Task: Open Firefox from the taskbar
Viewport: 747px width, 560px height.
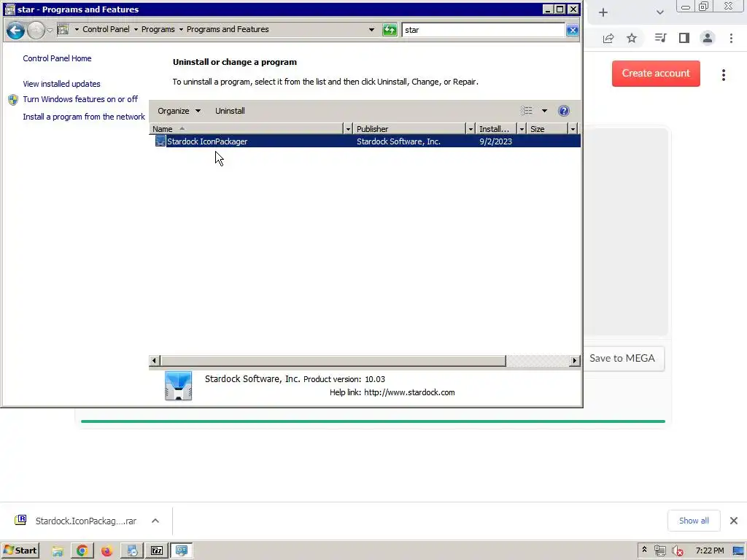Action: [107, 551]
